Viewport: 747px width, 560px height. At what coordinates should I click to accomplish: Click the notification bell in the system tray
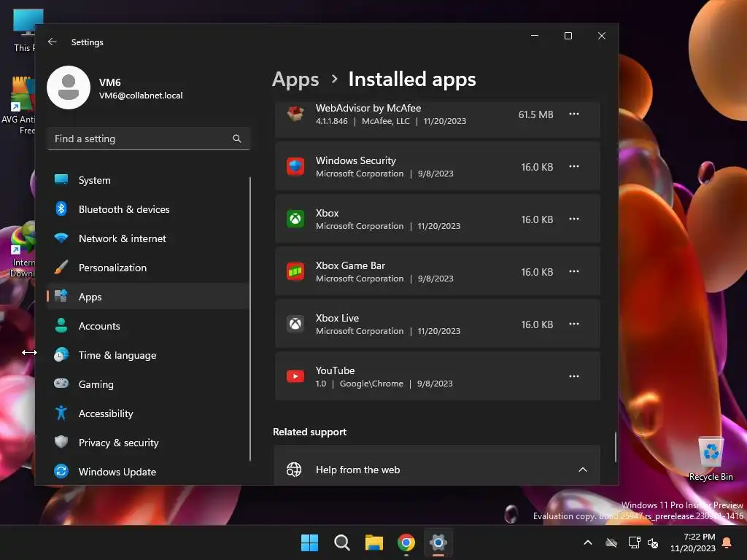727,542
